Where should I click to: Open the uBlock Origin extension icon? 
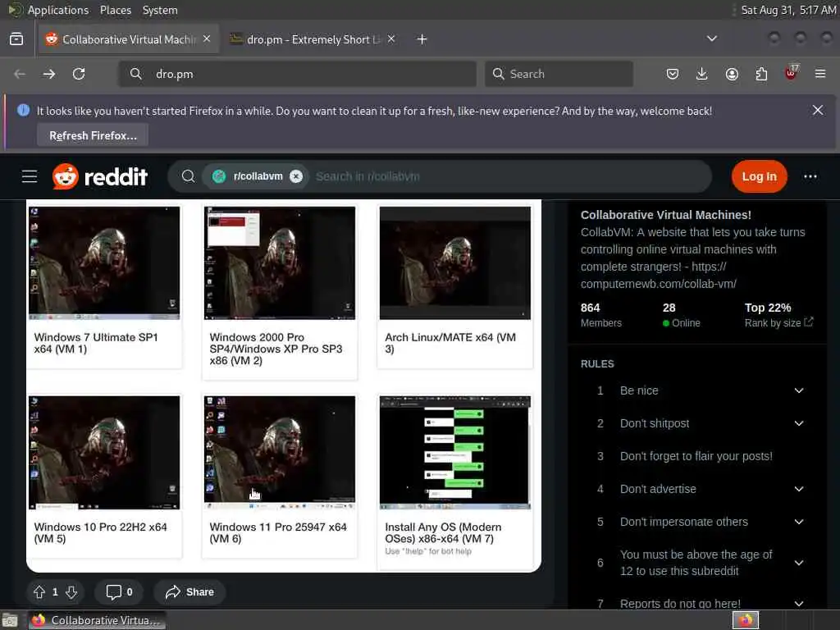coord(792,73)
